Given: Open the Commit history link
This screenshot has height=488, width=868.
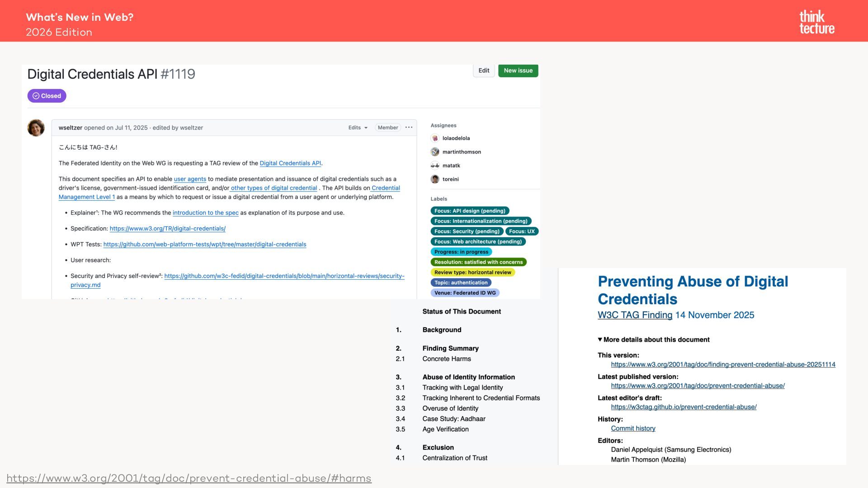Looking at the screenshot, I should tap(633, 428).
